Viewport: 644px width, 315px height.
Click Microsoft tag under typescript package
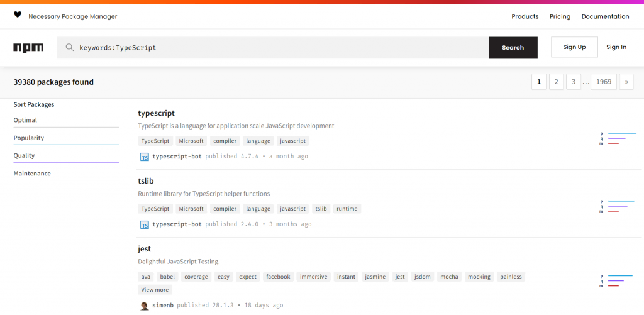point(191,141)
